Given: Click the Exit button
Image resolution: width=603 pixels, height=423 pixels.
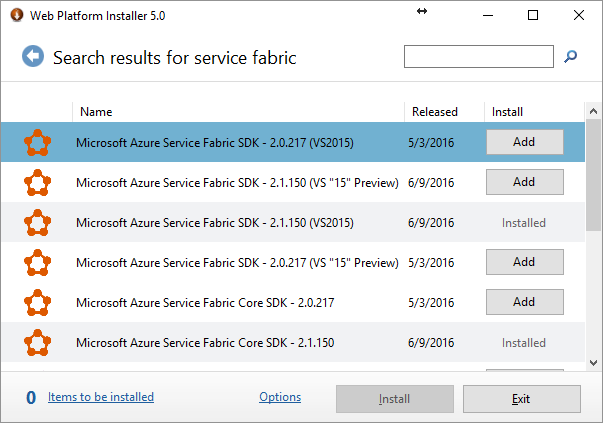Looking at the screenshot, I should [x=521, y=399].
